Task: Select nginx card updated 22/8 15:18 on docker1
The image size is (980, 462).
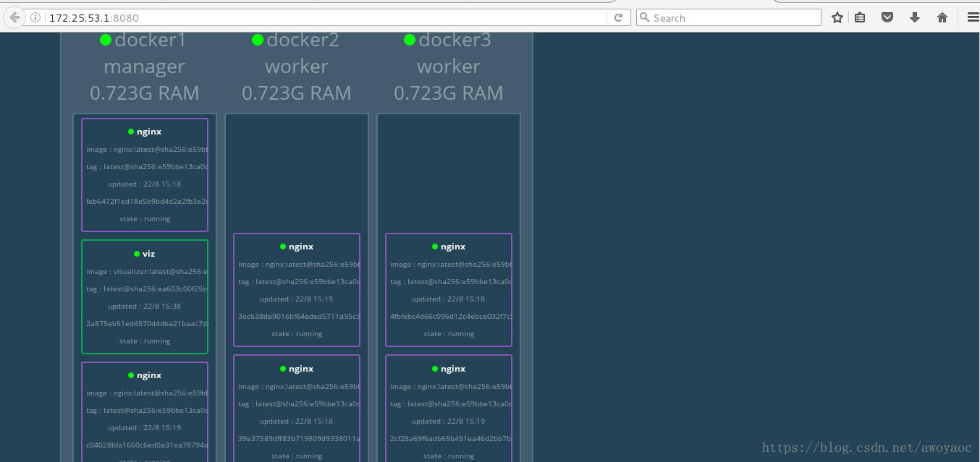Action: tap(145, 175)
